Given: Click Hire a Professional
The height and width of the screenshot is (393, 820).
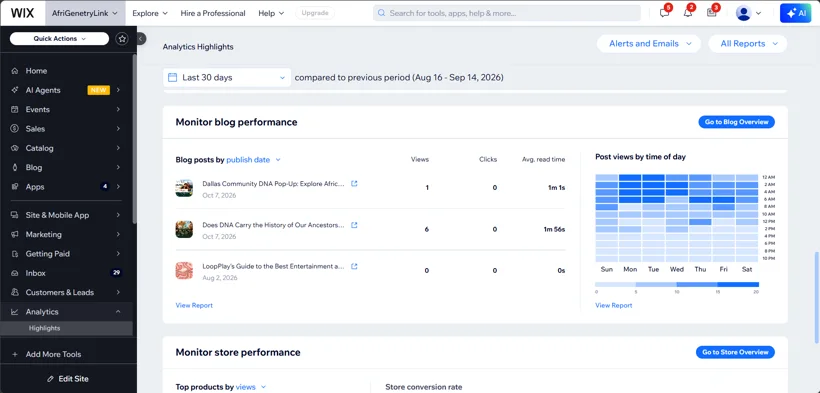Looking at the screenshot, I should (213, 13).
